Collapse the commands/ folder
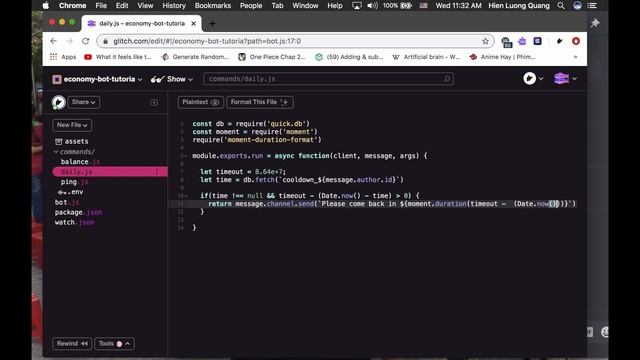This screenshot has height=360, width=640. (74, 151)
